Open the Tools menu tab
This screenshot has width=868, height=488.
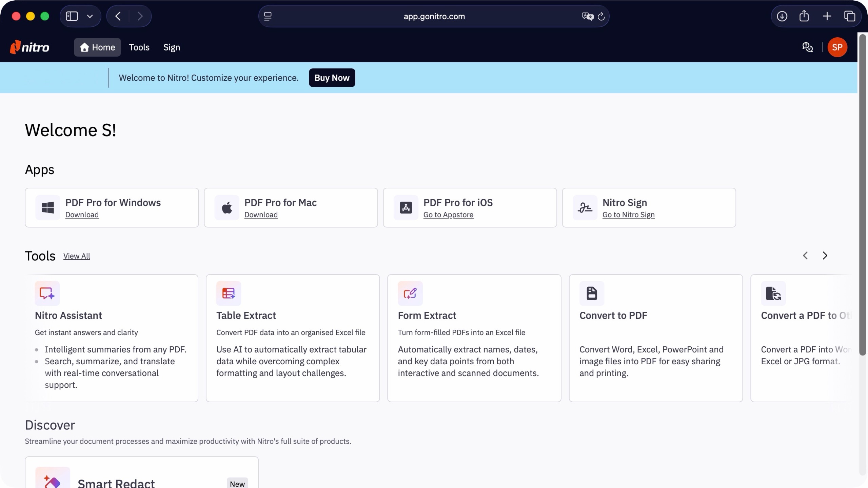pos(139,47)
